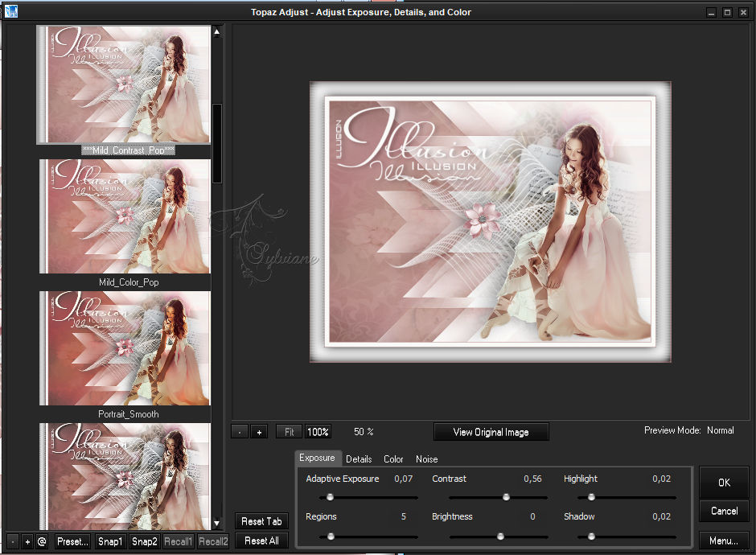Click the Regions value 5
Viewport: 756px width, 555px height.
404,517
